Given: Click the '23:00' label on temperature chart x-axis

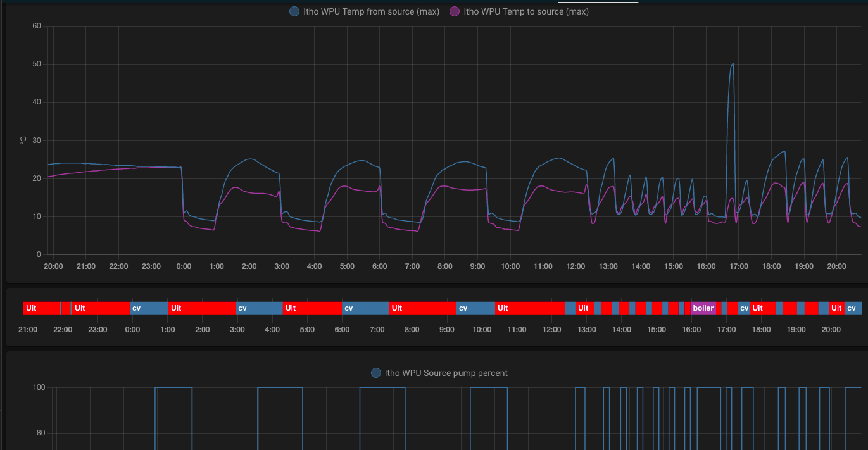Looking at the screenshot, I should pos(151,266).
